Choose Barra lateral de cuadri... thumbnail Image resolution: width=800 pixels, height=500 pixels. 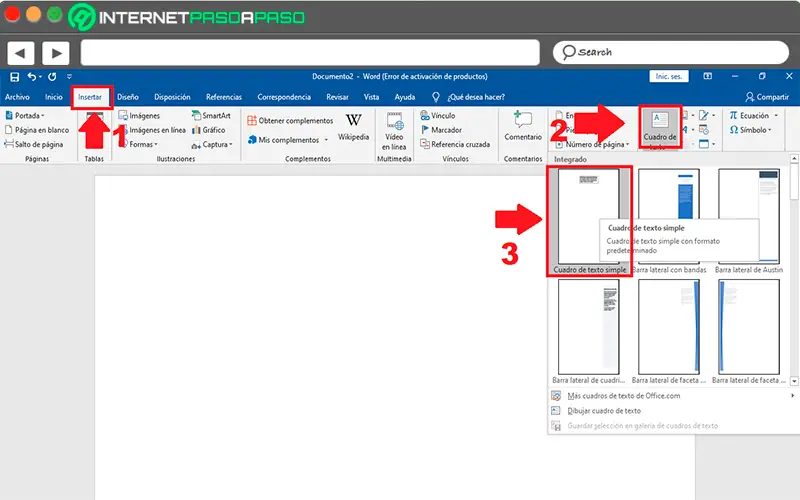tap(588, 332)
